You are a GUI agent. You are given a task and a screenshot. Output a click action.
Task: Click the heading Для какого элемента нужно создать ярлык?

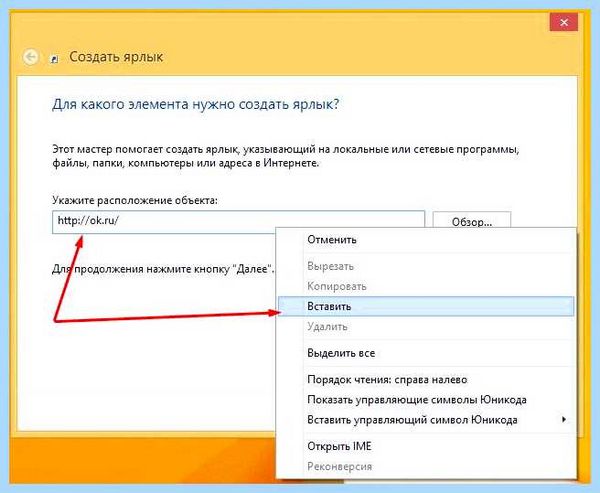196,104
